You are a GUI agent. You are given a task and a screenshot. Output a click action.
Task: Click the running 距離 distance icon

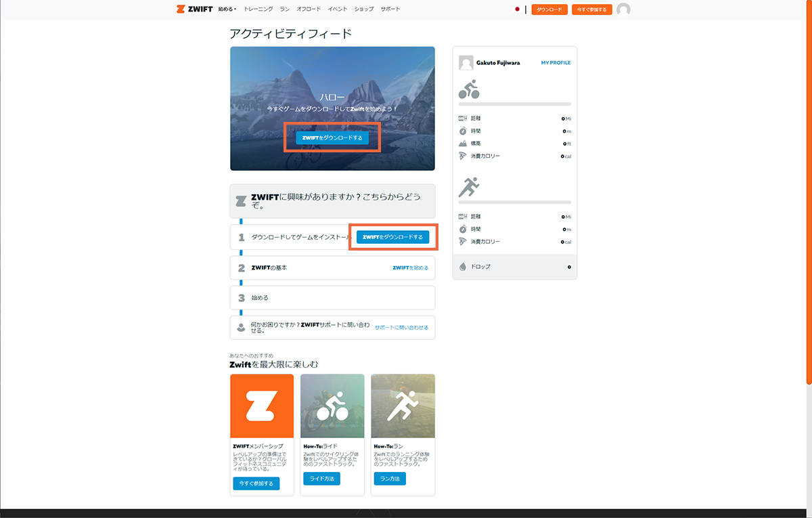pos(463,217)
